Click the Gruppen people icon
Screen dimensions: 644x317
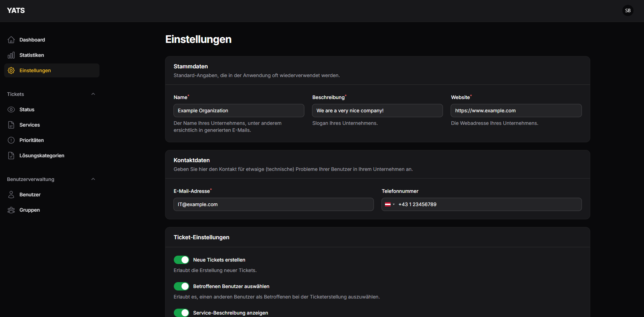pos(11,210)
